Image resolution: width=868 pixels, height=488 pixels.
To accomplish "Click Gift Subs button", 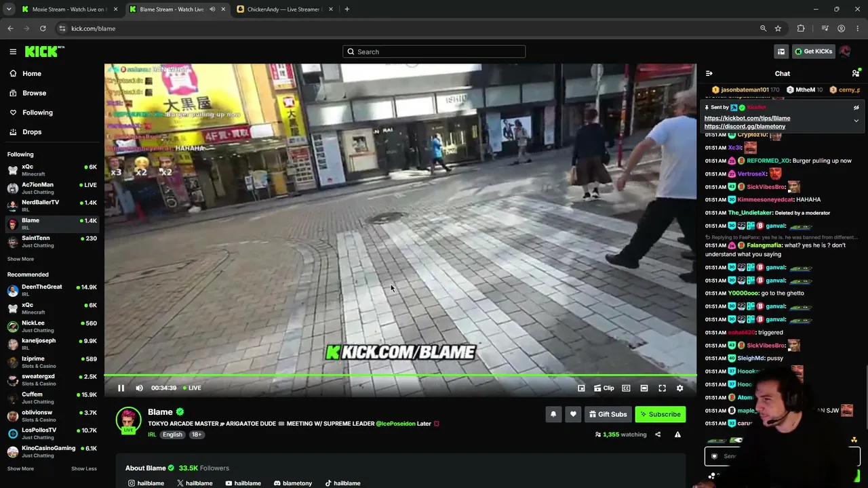I will click(x=608, y=414).
